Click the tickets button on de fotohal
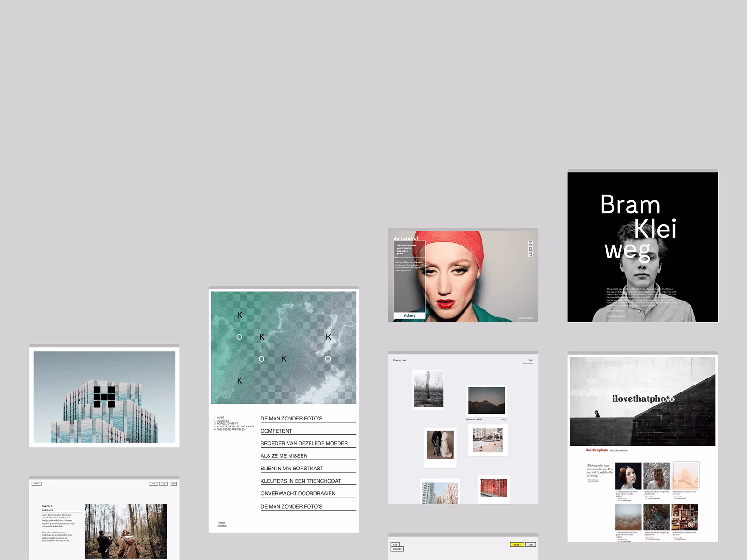Image resolution: width=747 pixels, height=560 pixels. (409, 315)
